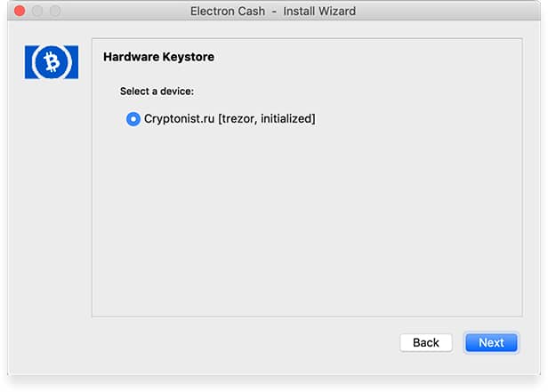The image size is (548, 392).
Task: Click the 'Cryptonist.ru' text beside radio button
Action: (x=179, y=119)
